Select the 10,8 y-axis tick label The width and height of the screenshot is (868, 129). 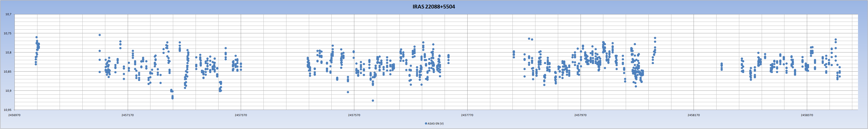8,52
